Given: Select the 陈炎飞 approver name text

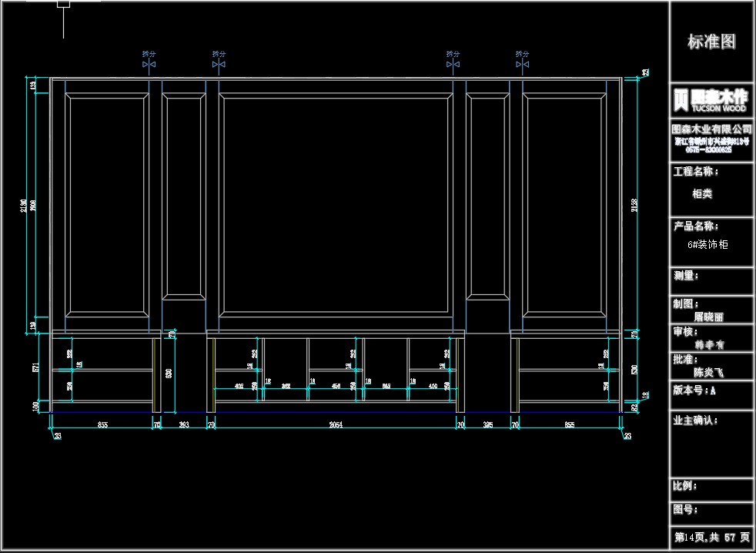Looking at the screenshot, I should (709, 371).
